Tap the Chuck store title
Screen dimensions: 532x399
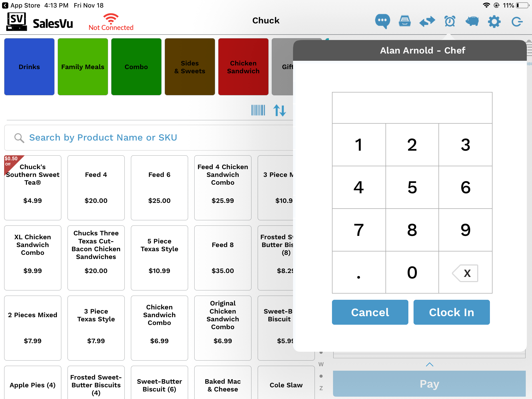[266, 21]
